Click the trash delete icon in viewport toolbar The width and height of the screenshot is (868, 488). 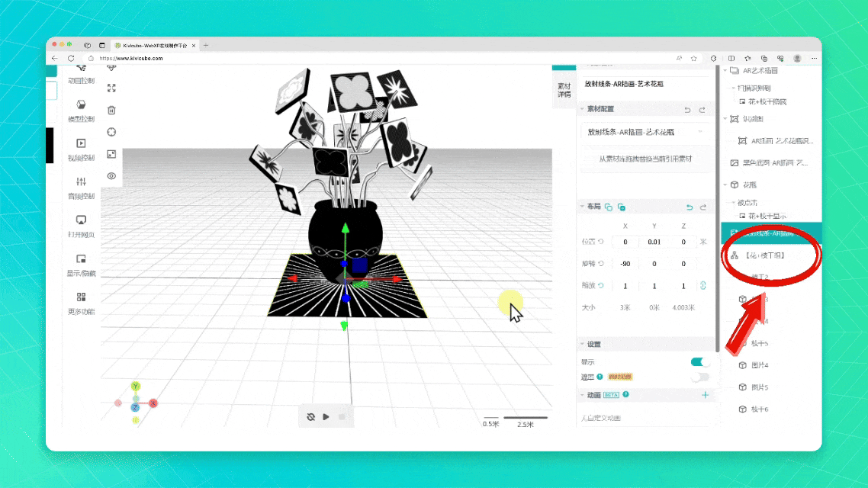click(x=111, y=110)
